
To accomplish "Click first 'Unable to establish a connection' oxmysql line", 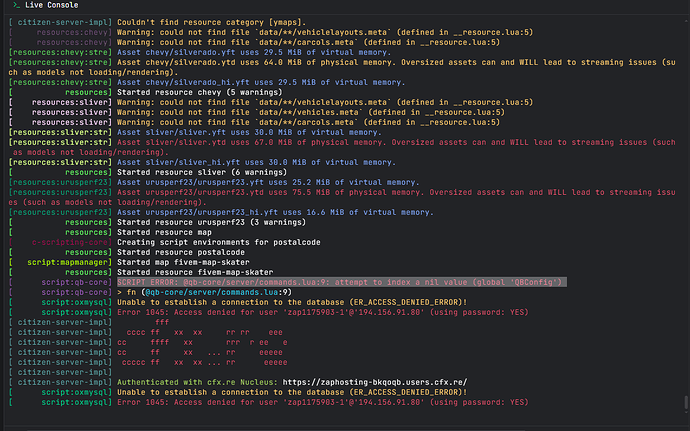I will 292,302.
